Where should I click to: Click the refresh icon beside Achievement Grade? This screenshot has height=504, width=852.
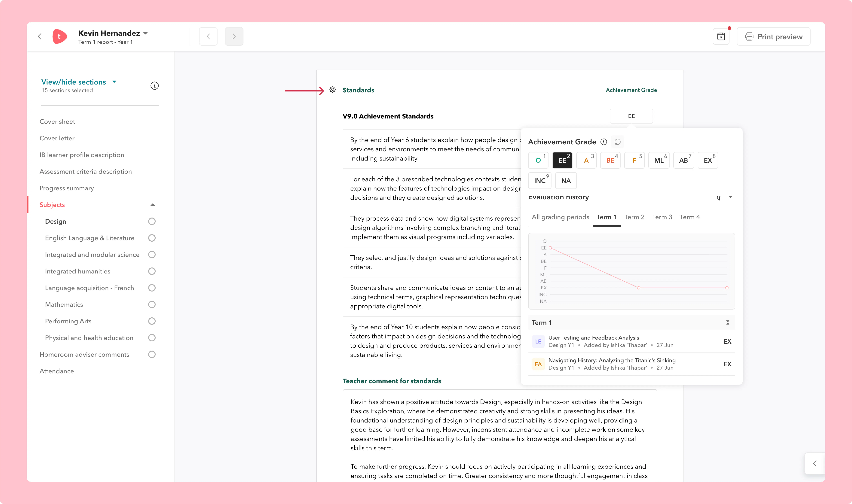pos(618,142)
